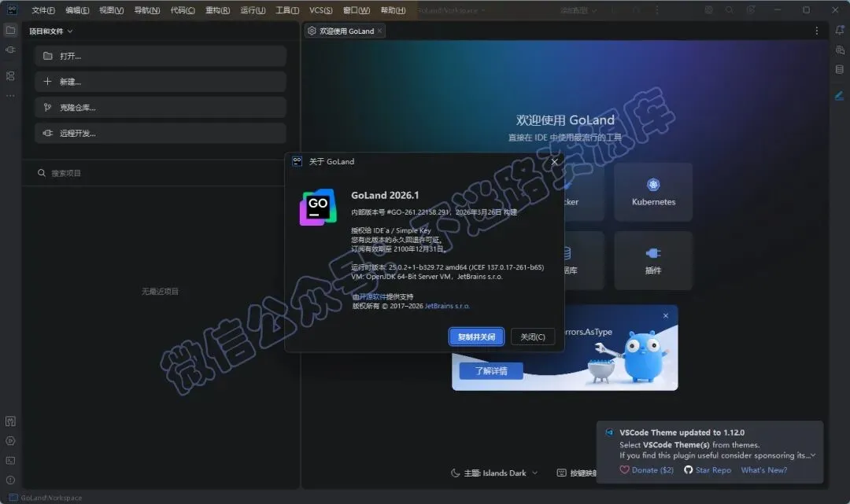The height and width of the screenshot is (504, 850).
Task: Click the VSCode Theme updated to 1.12.0 title
Action: (x=682, y=432)
